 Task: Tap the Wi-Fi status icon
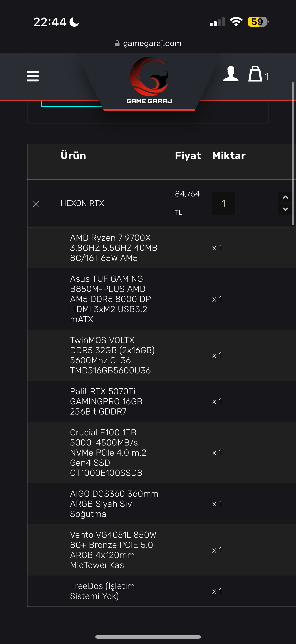click(236, 22)
